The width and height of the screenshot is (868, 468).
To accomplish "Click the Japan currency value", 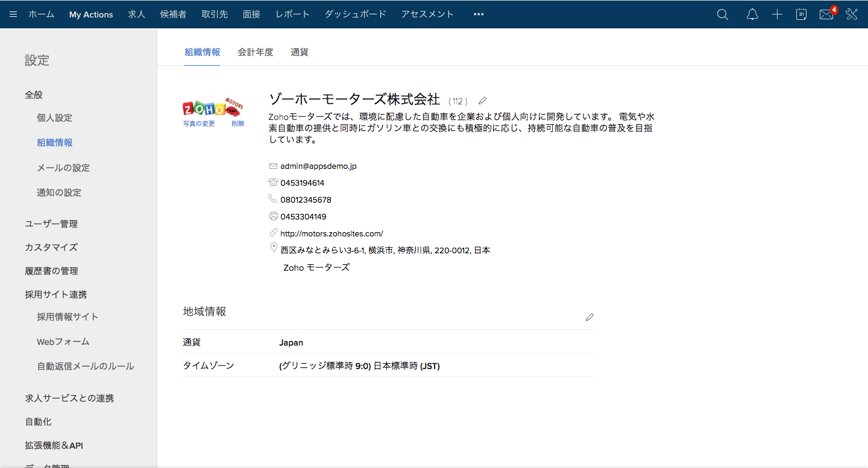I will (x=291, y=343).
